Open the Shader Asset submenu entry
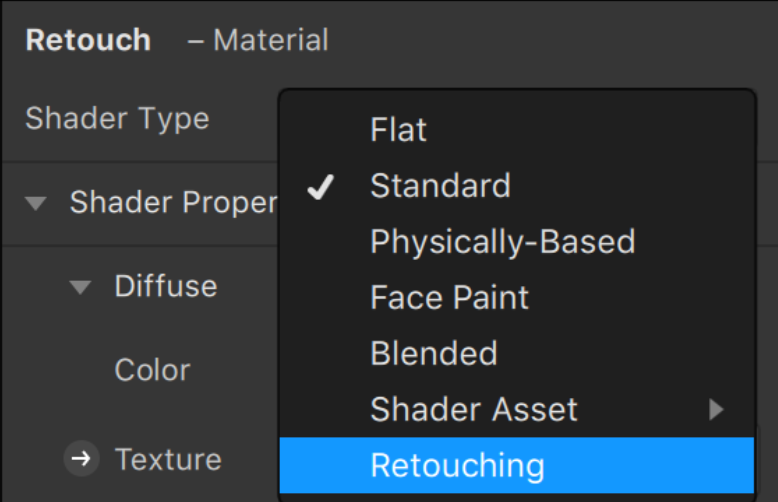 (x=517, y=410)
